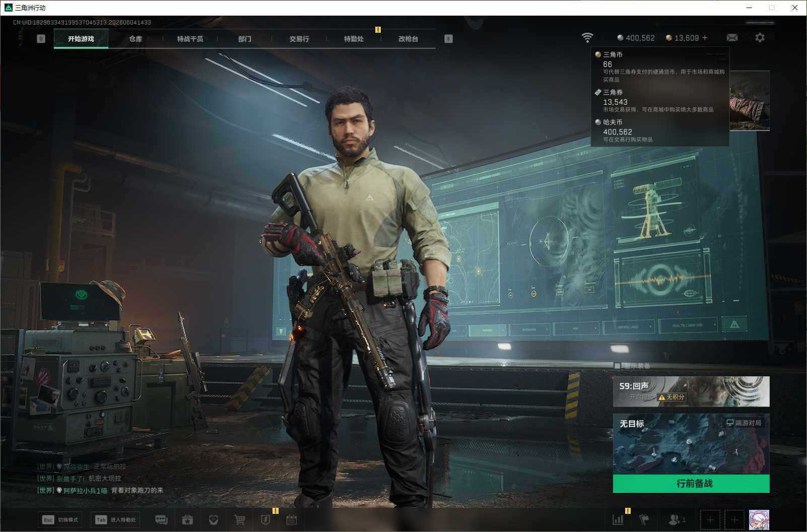Click the Esc 切换模式 button
807x532 pixels.
click(60, 519)
